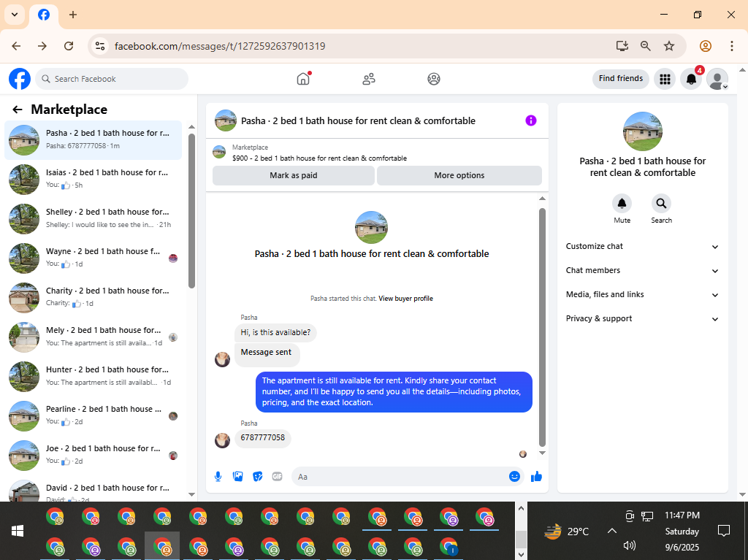Send a thumbs-up like
Image resolution: width=748 pixels, height=560 pixels.
coord(536,477)
